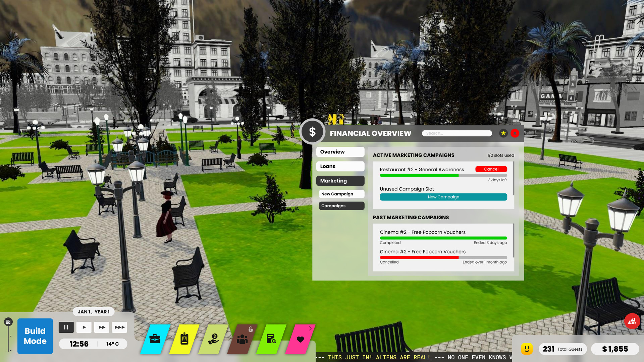Viewport: 644px width, 362px height.
Task: Select the staff ID badge icon
Action: [184, 339]
